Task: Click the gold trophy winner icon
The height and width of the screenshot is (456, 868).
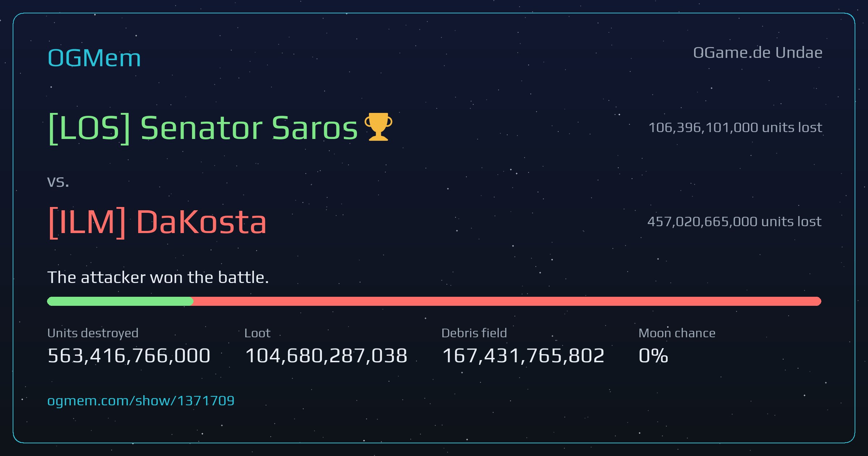Action: point(378,127)
